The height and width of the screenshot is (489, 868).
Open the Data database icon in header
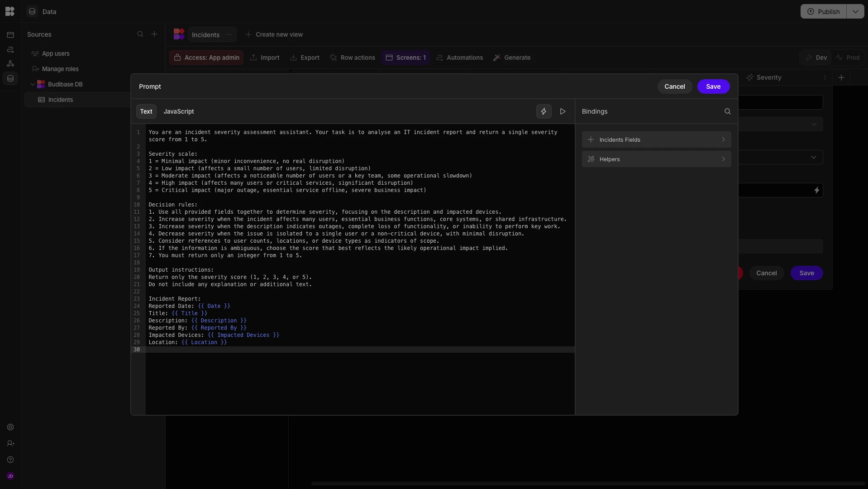coord(32,11)
